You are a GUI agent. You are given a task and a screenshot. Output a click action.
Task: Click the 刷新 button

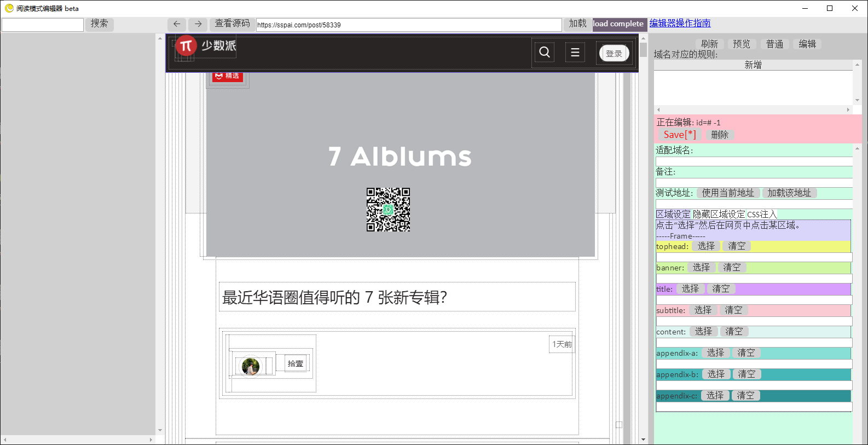coord(709,44)
